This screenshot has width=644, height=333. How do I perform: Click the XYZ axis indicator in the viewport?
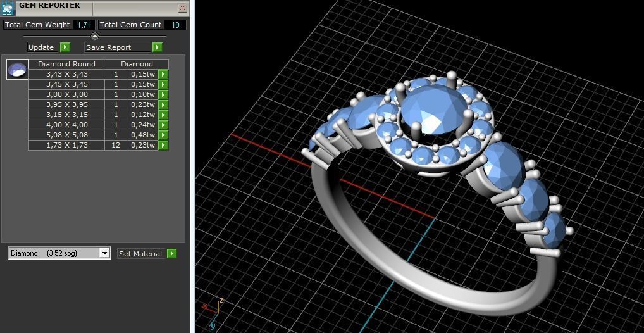[x=214, y=313]
